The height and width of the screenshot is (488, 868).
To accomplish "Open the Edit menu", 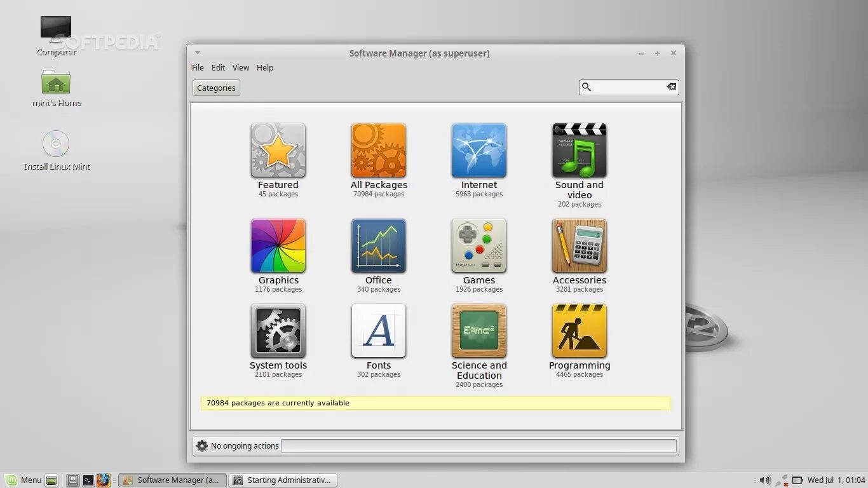I will [218, 68].
